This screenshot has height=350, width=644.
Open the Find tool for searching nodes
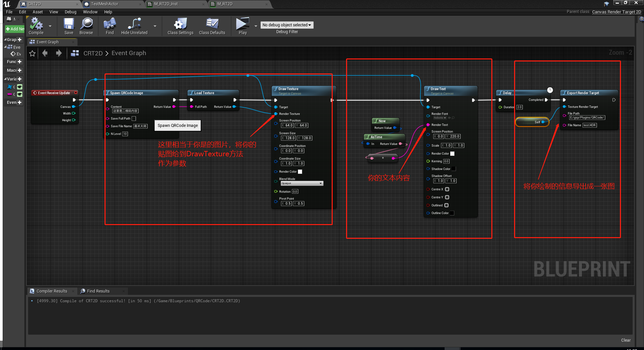tap(109, 25)
